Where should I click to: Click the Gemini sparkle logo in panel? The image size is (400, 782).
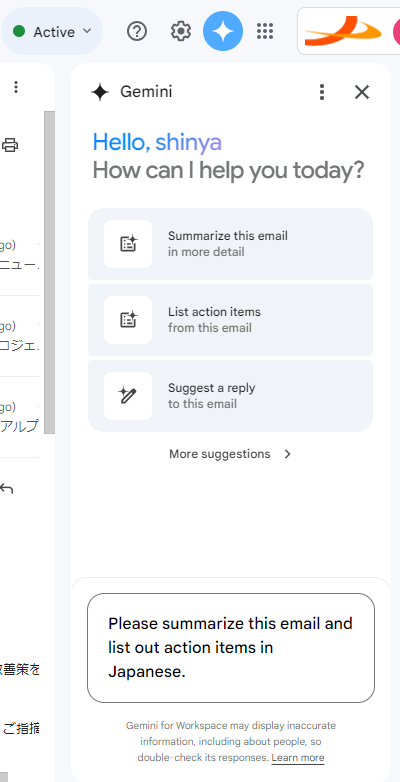pyautogui.click(x=100, y=92)
